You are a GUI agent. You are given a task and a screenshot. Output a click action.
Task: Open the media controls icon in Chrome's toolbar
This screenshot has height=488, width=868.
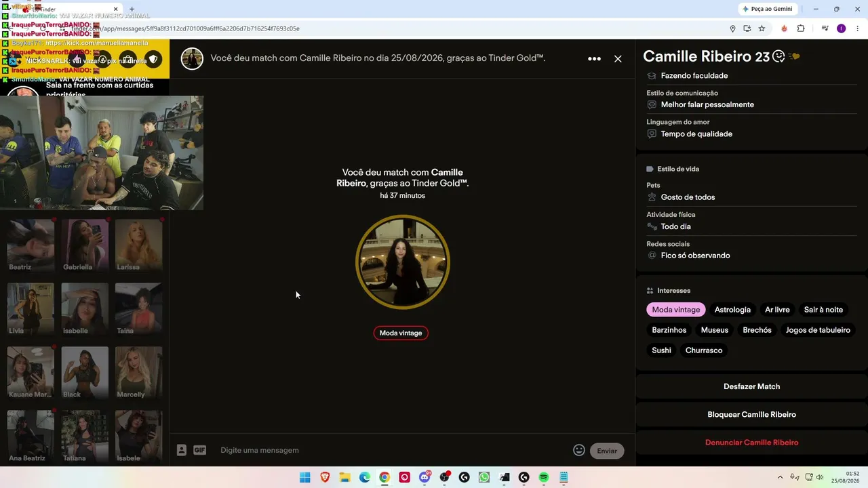(825, 28)
